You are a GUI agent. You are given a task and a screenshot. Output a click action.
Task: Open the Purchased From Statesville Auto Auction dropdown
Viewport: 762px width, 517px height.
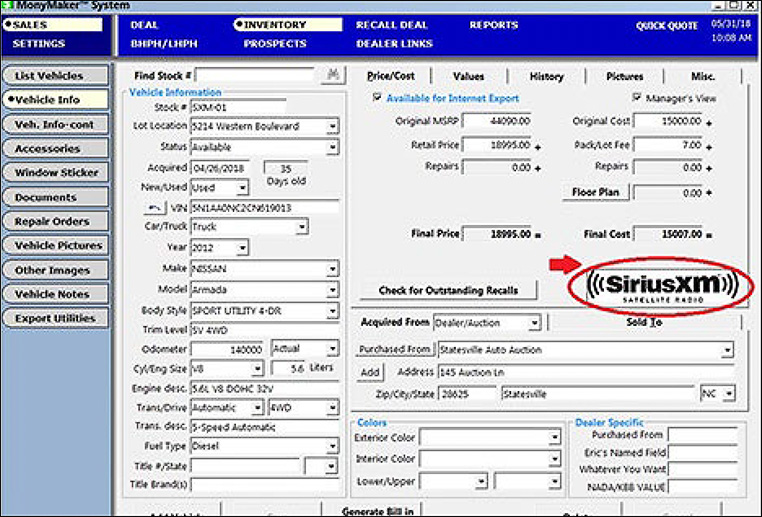(x=727, y=350)
